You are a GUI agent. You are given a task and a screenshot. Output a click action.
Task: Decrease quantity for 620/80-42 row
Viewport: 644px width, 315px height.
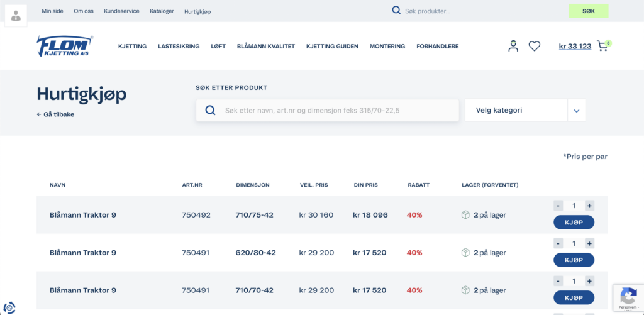tap(558, 243)
